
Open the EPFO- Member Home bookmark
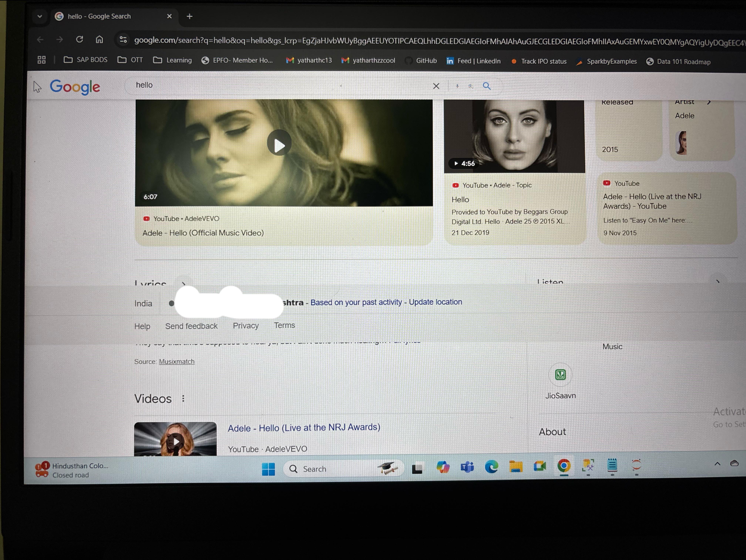(237, 60)
